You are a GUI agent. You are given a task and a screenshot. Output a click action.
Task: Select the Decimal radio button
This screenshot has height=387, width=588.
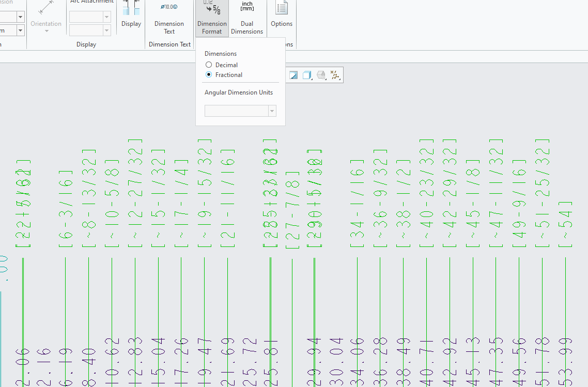click(209, 64)
